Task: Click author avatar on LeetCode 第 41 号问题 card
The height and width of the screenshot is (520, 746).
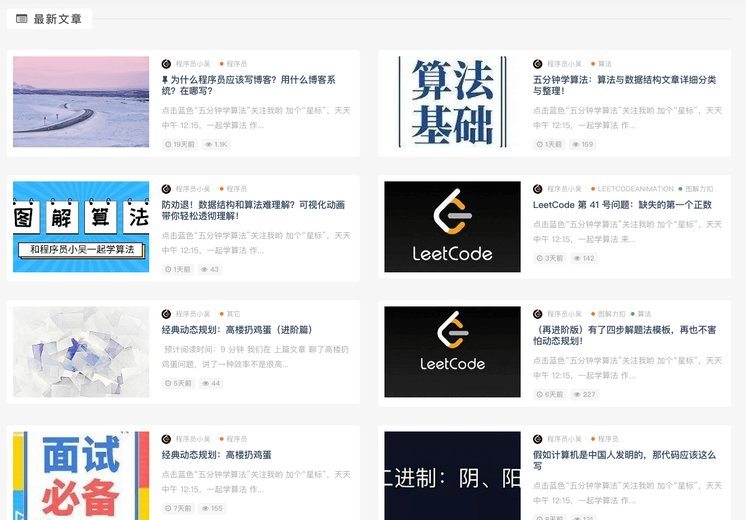Action: [538, 189]
